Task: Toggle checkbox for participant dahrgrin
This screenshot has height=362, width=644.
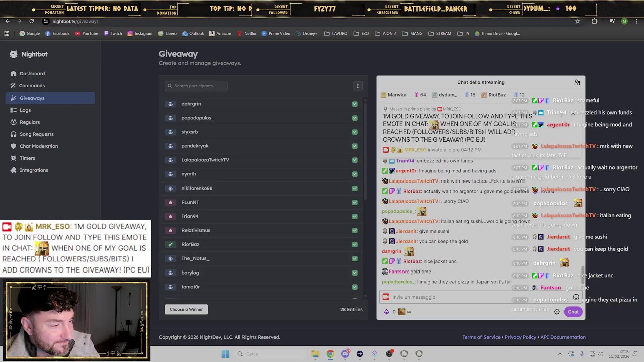Action: pos(355,104)
